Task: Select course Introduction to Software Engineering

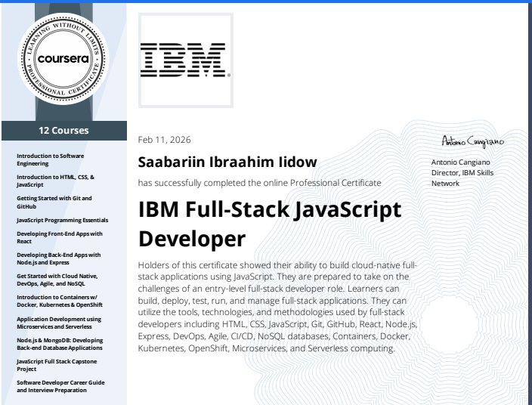Action: point(50,159)
